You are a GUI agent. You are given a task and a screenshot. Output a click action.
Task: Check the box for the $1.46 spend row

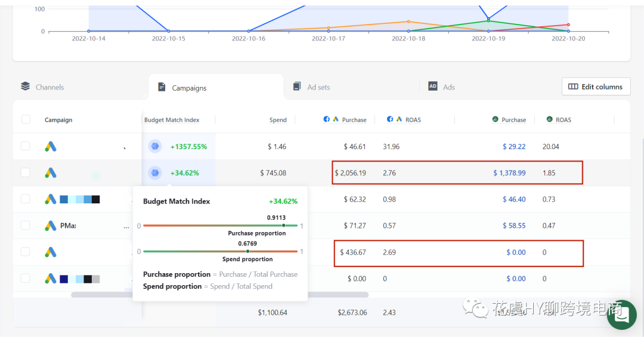pos(26,146)
